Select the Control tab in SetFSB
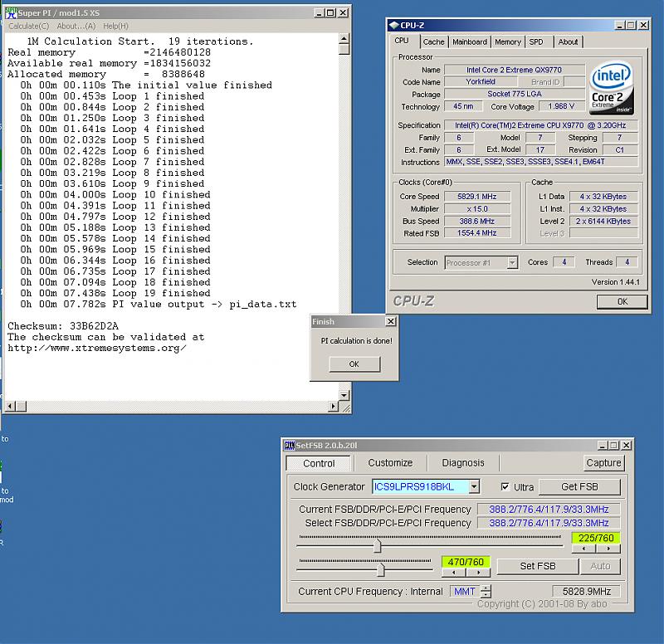This screenshot has width=664, height=644. click(319, 463)
